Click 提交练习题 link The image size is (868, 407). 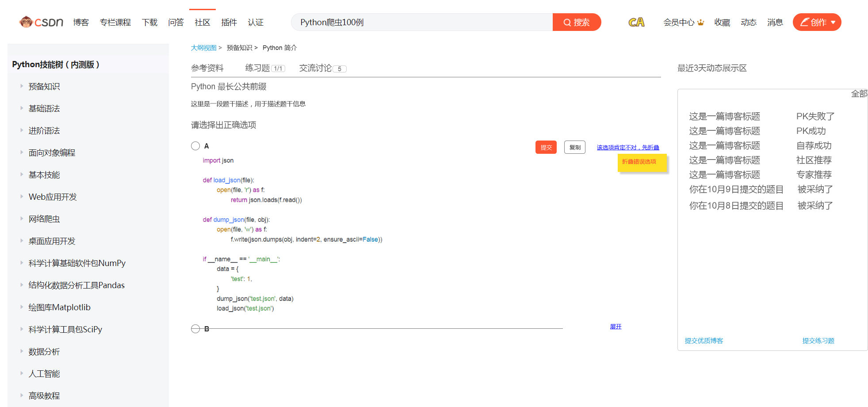point(818,341)
